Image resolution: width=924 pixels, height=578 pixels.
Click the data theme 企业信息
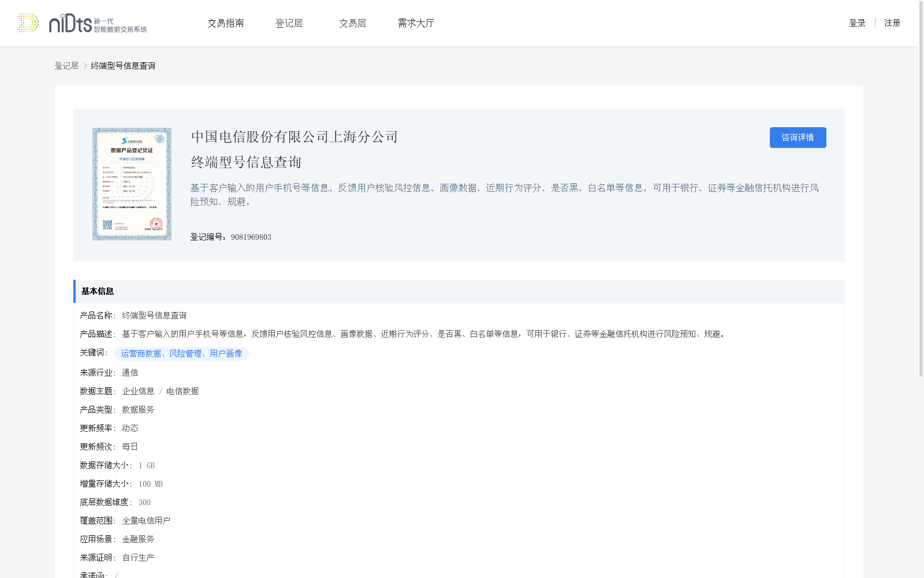coord(138,391)
